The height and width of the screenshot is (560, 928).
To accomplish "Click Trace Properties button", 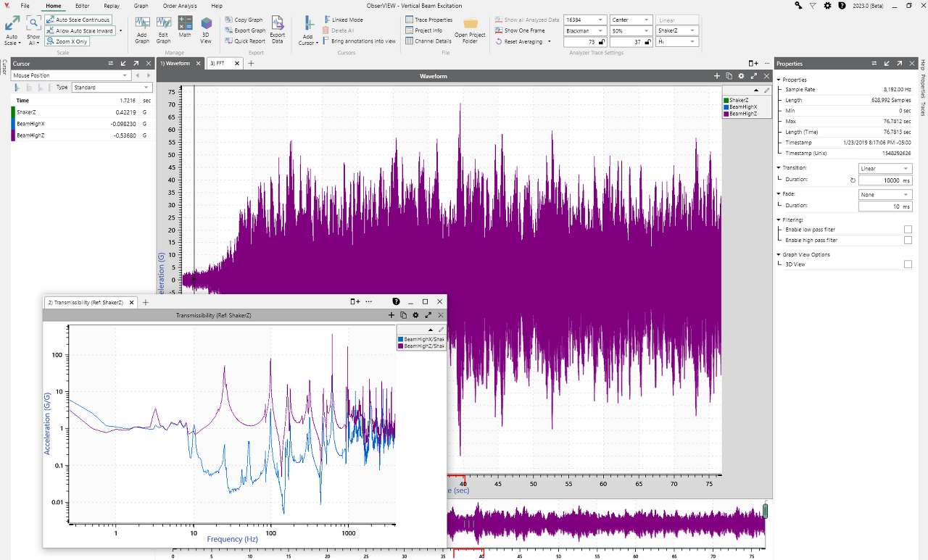I will point(429,20).
